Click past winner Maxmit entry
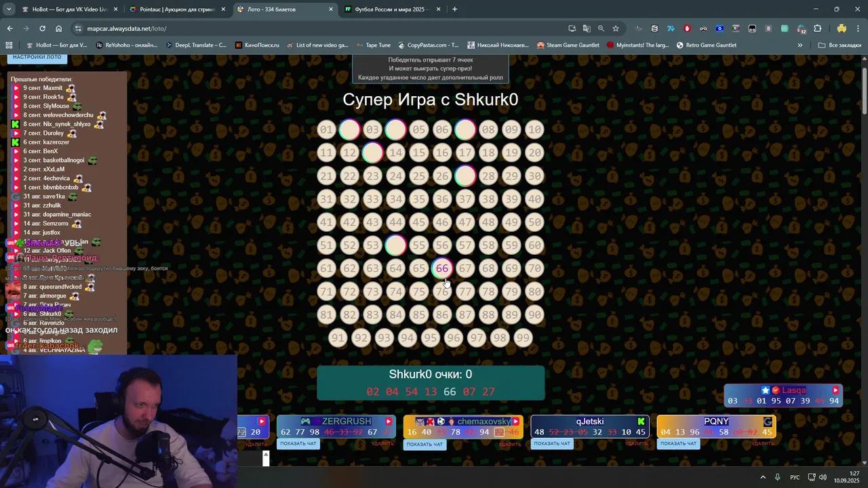This screenshot has width=868, height=488. pyautogui.click(x=43, y=88)
